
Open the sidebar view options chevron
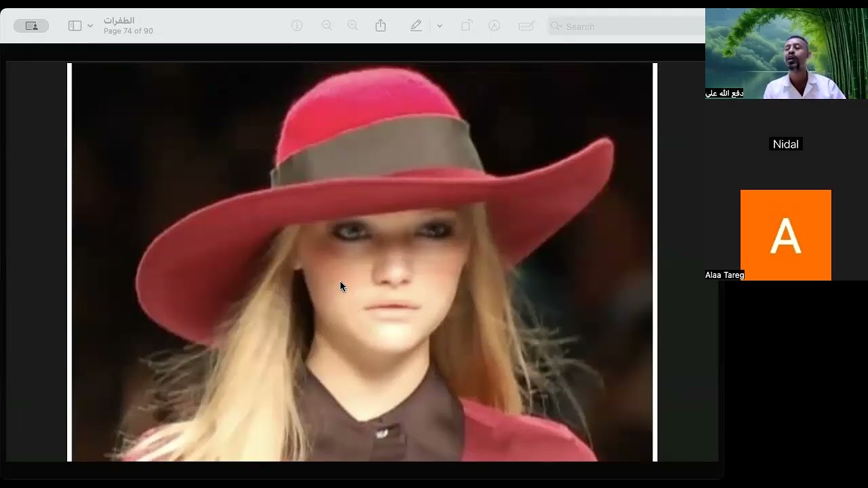click(x=90, y=26)
